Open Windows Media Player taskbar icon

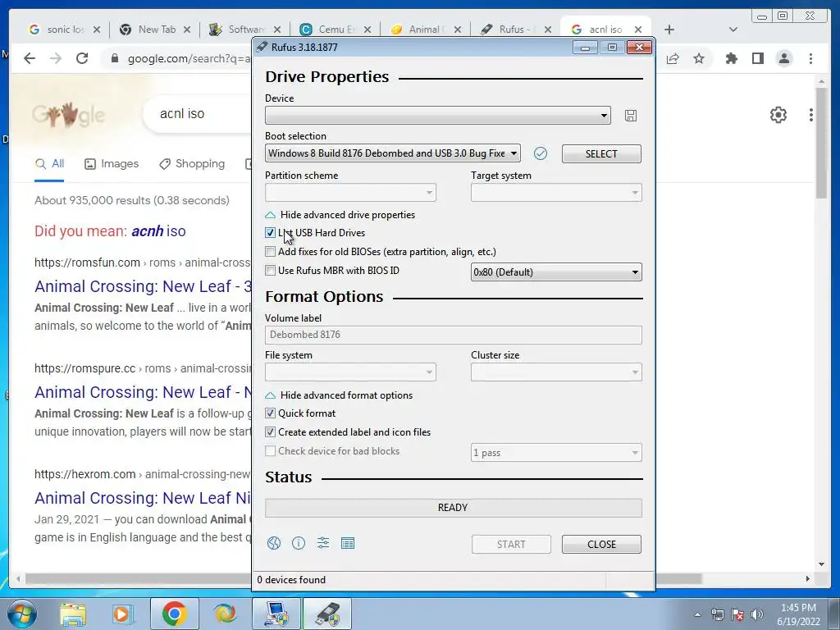122,614
